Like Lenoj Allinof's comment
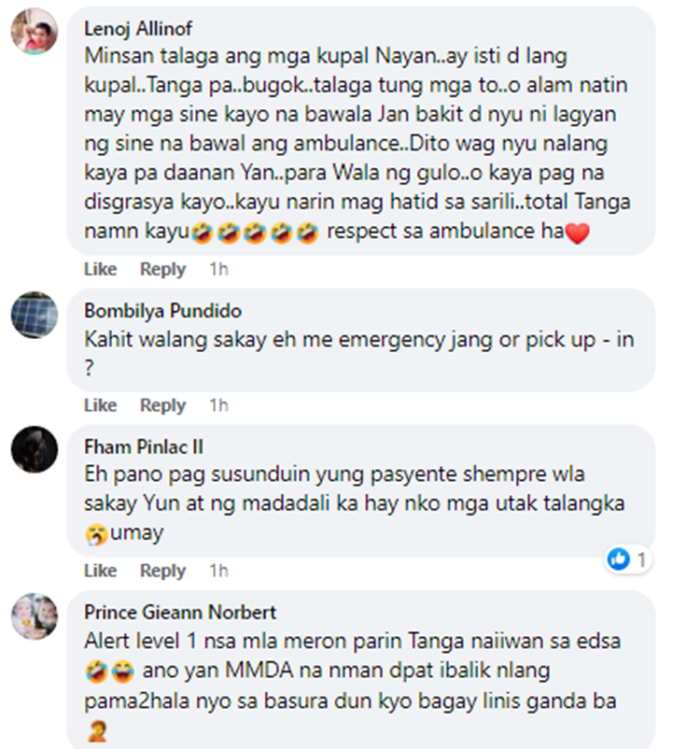The width and height of the screenshot is (700, 749). click(x=100, y=269)
